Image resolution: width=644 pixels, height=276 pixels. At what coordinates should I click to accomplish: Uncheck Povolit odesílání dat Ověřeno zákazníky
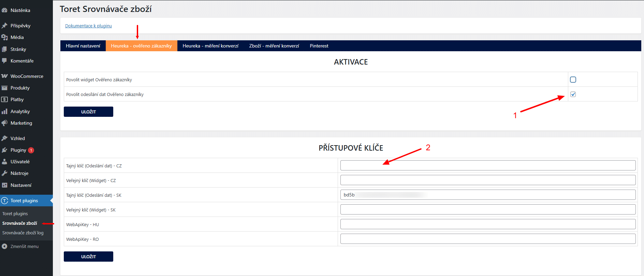click(x=573, y=94)
